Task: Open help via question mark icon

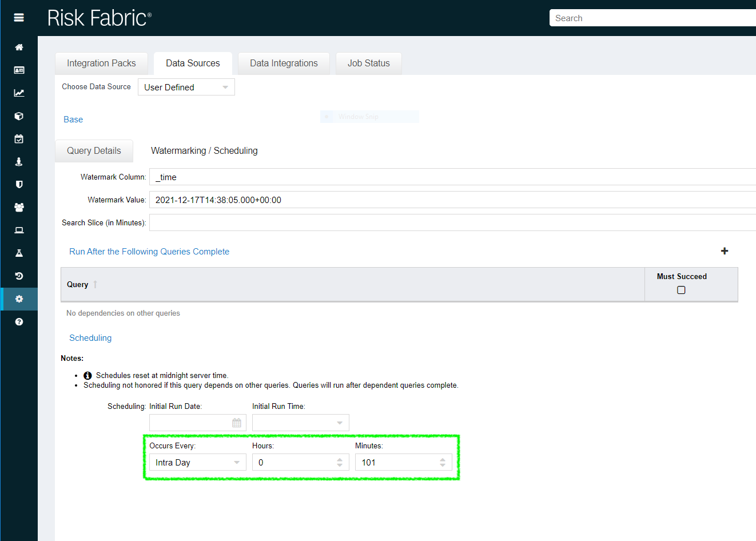Action: [x=19, y=322]
